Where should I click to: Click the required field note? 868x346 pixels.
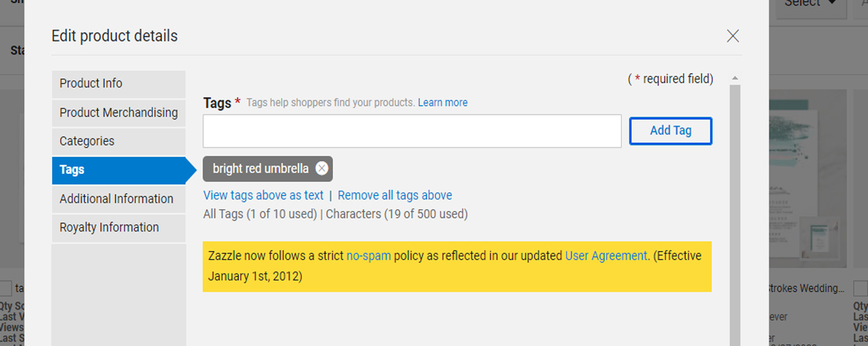coord(670,79)
